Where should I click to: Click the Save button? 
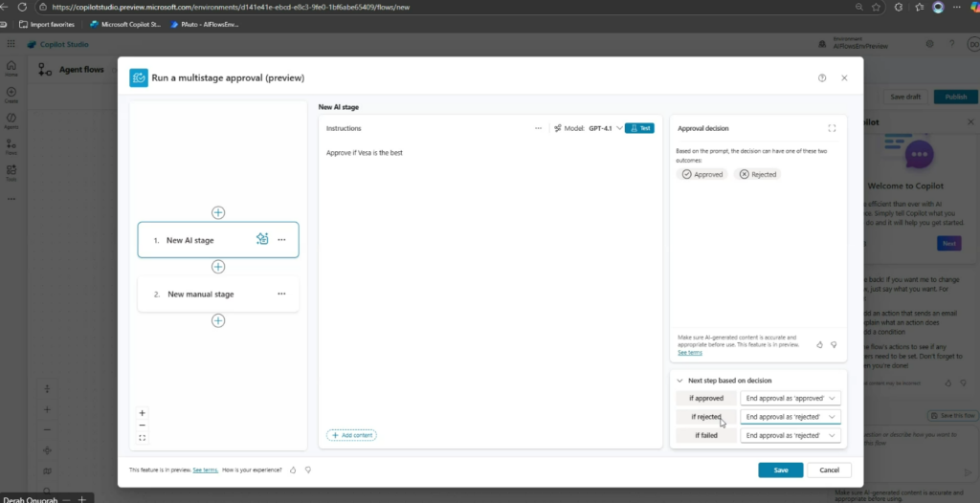[x=780, y=470]
